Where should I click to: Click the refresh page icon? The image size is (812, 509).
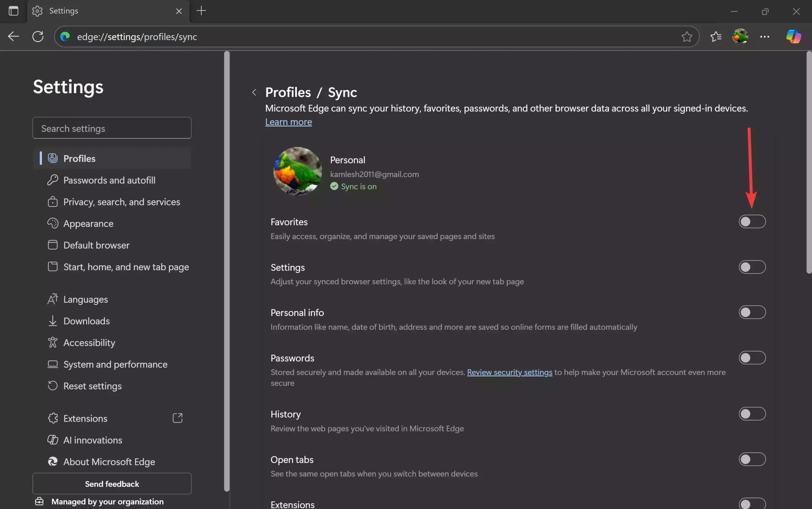click(38, 36)
